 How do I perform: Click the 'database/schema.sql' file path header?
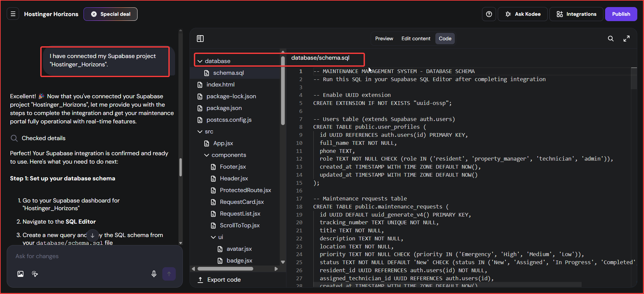(320, 58)
